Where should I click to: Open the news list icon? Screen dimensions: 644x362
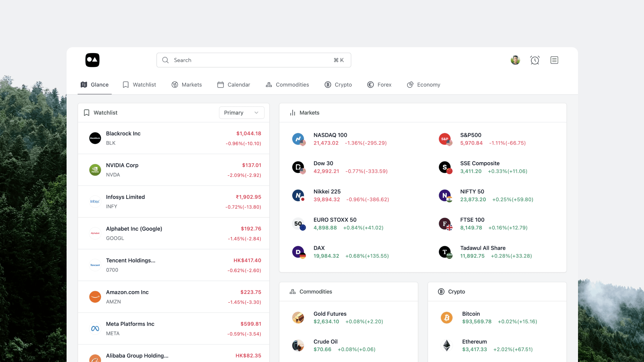(x=554, y=60)
